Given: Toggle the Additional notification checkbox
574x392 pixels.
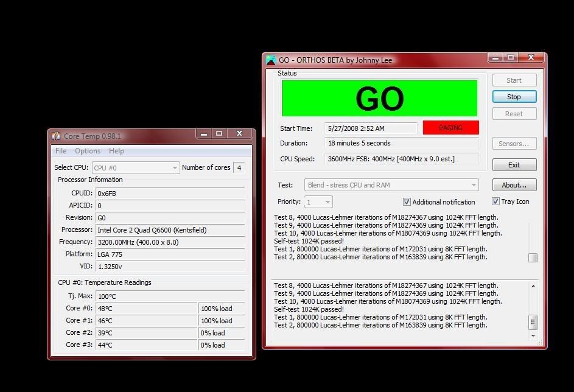Looking at the screenshot, I should coord(407,201).
